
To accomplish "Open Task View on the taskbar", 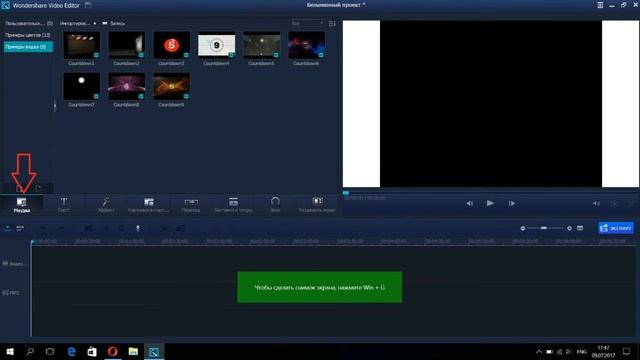I will (x=50, y=351).
